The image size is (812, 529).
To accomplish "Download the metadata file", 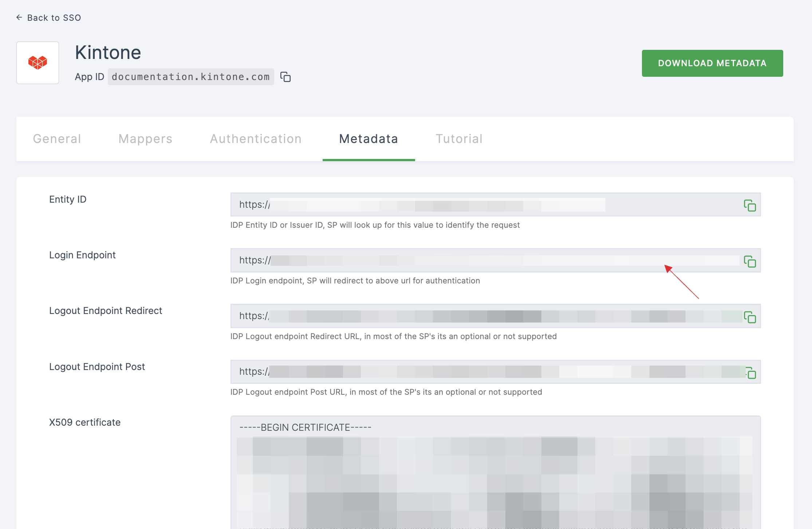I will tap(712, 63).
